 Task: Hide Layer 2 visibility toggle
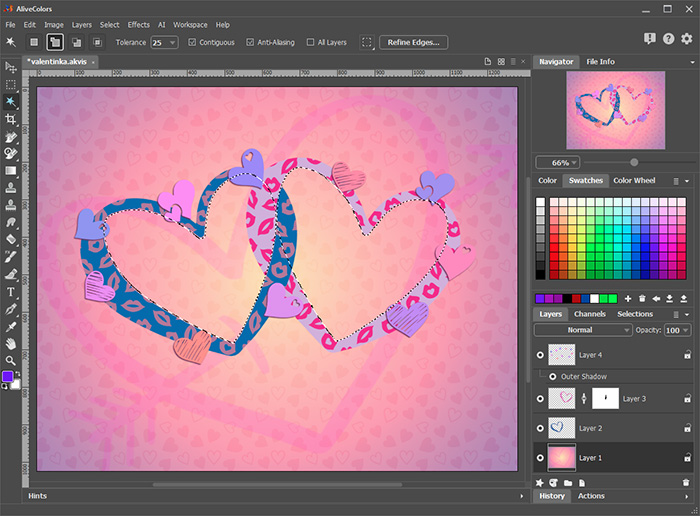click(x=540, y=428)
